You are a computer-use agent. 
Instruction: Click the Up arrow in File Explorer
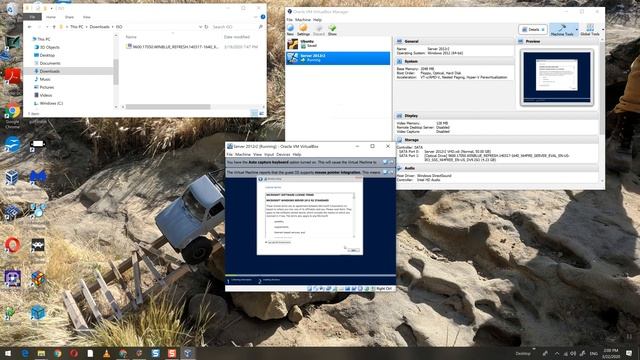[54, 27]
